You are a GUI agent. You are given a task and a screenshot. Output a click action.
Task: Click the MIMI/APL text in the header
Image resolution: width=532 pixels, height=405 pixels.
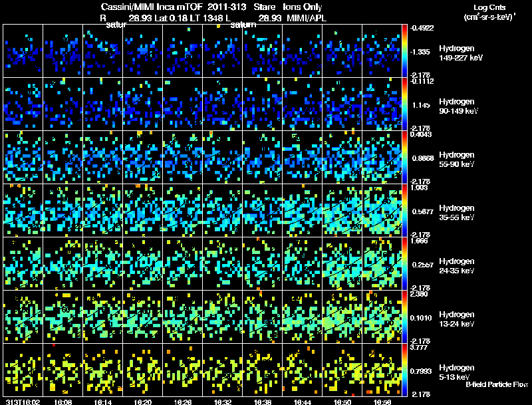(x=307, y=18)
